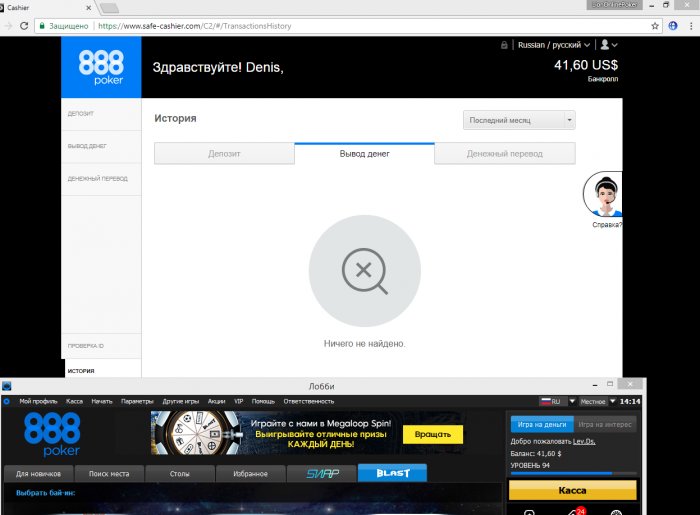This screenshot has width=700, height=515.
Task: Minimize the Лобби window
Action: [x=595, y=385]
